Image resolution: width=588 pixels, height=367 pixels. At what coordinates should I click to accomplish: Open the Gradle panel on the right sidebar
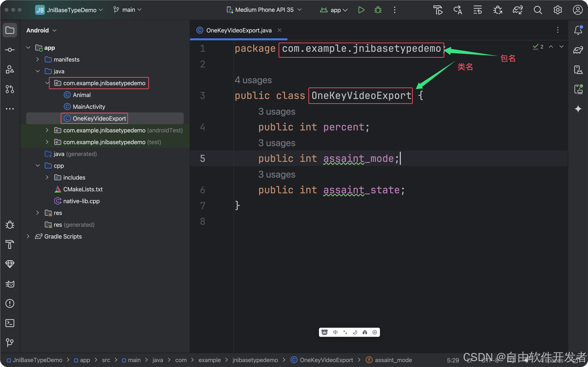pyautogui.click(x=578, y=50)
